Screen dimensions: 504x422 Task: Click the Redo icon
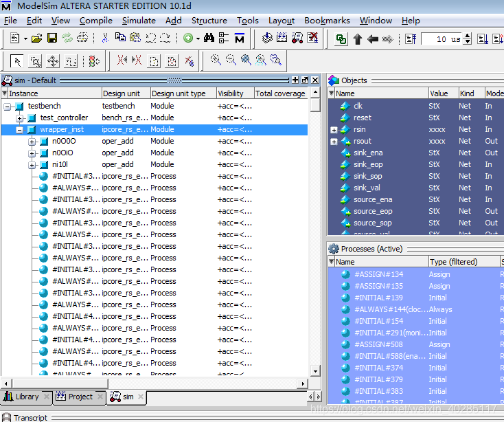tap(165, 38)
